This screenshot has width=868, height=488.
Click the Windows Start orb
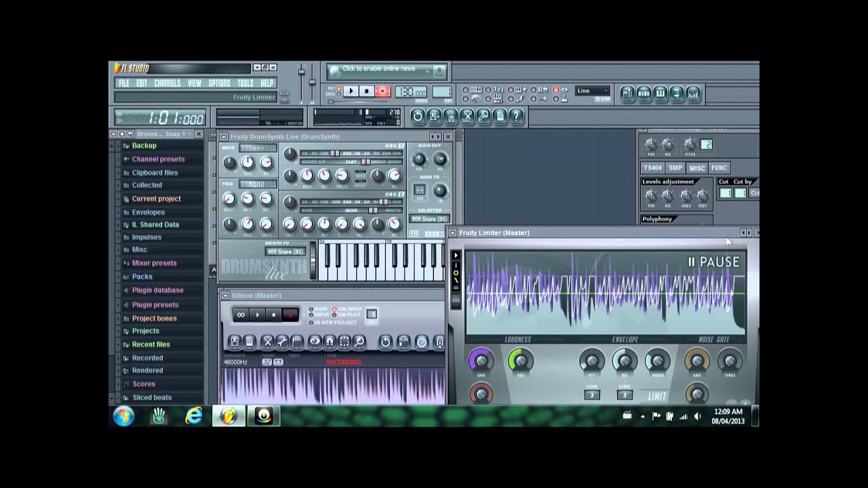[x=123, y=416]
